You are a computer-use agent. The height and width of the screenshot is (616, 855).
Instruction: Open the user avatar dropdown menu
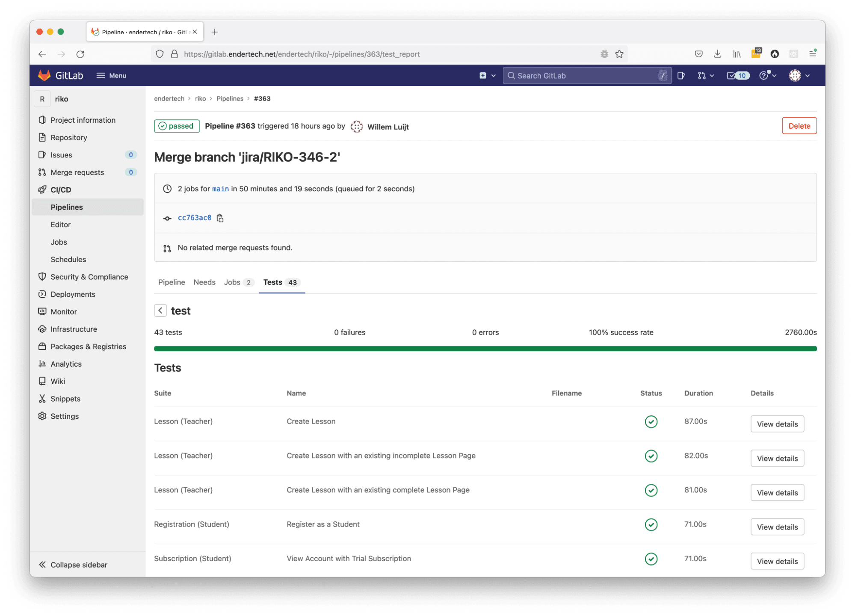coord(799,76)
